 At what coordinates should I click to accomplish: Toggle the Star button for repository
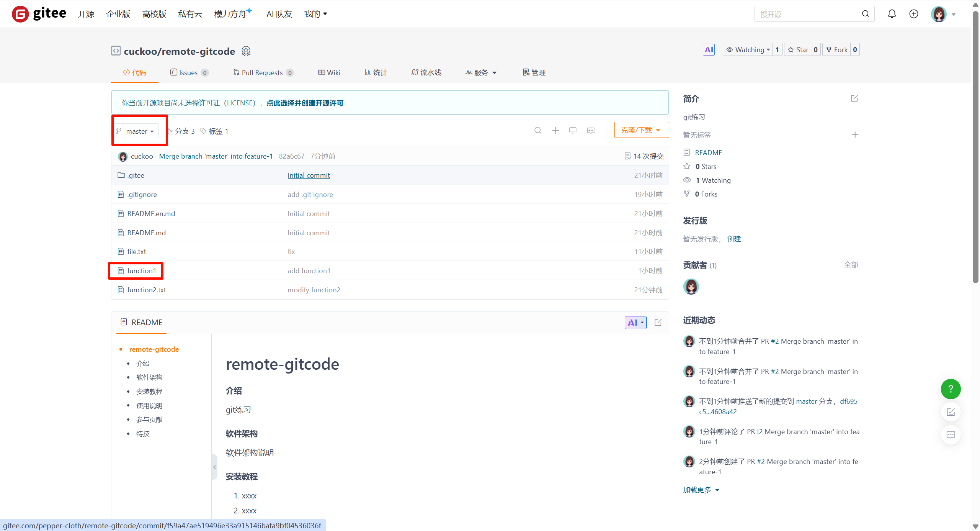(798, 50)
